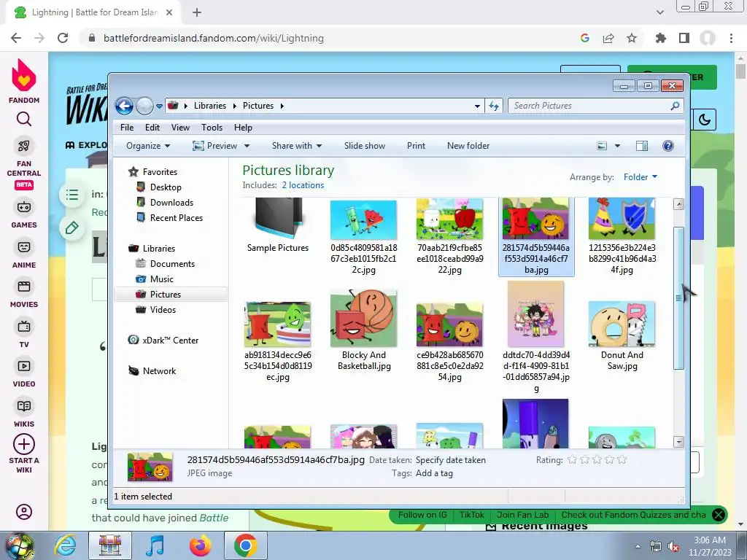Toggle the preview pane icon
Image resolution: width=747 pixels, height=560 pixels.
642,146
